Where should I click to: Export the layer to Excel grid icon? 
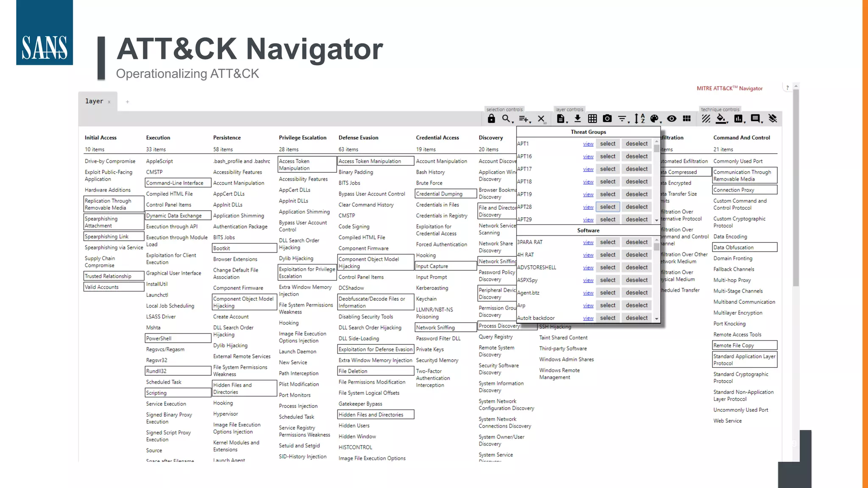(x=593, y=119)
